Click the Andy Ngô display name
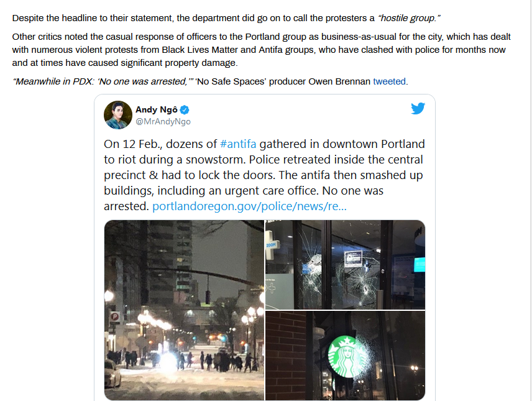 pyautogui.click(x=157, y=109)
